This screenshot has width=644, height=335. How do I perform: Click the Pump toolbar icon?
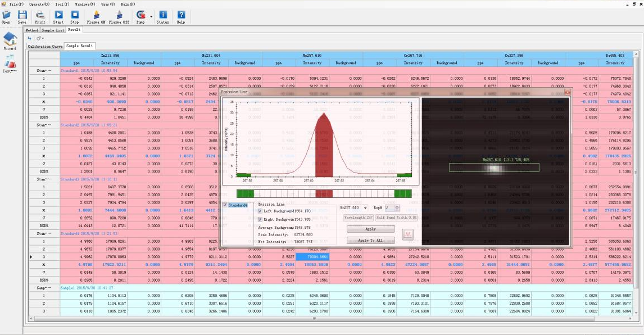(140, 15)
